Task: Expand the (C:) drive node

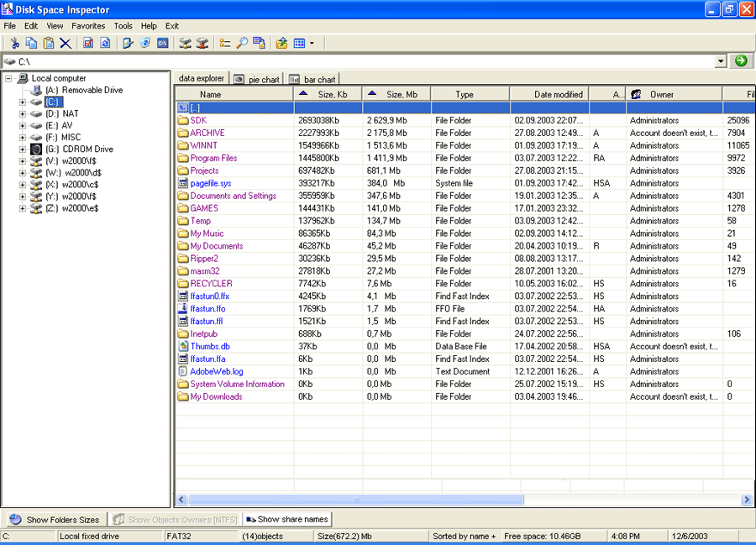Action: coord(22,102)
